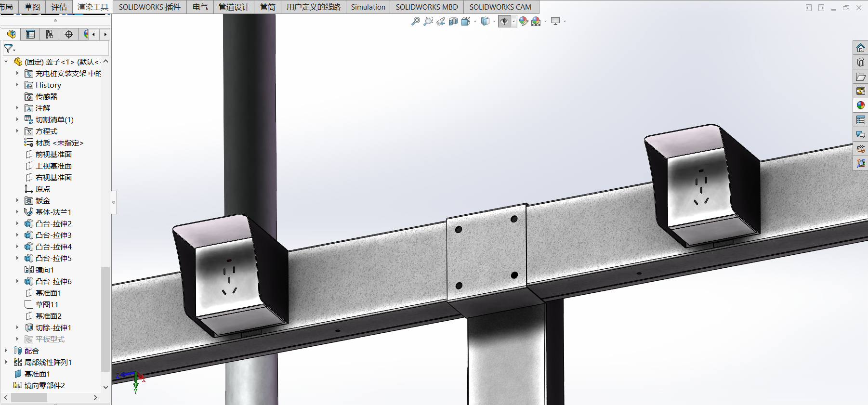The width and height of the screenshot is (868, 405).
Task: Open the File Explorer folder task pane icon
Action: (x=861, y=77)
